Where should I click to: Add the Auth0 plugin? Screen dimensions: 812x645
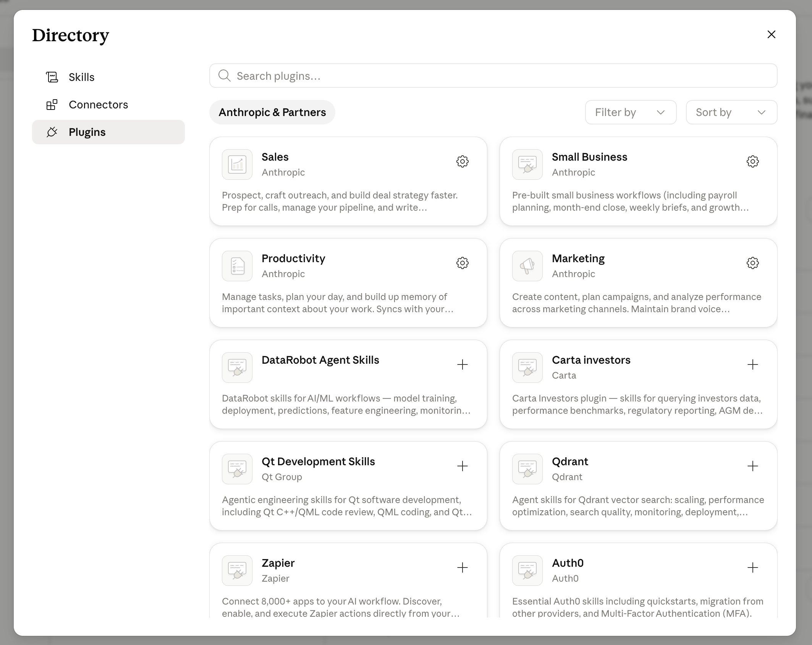752,568
